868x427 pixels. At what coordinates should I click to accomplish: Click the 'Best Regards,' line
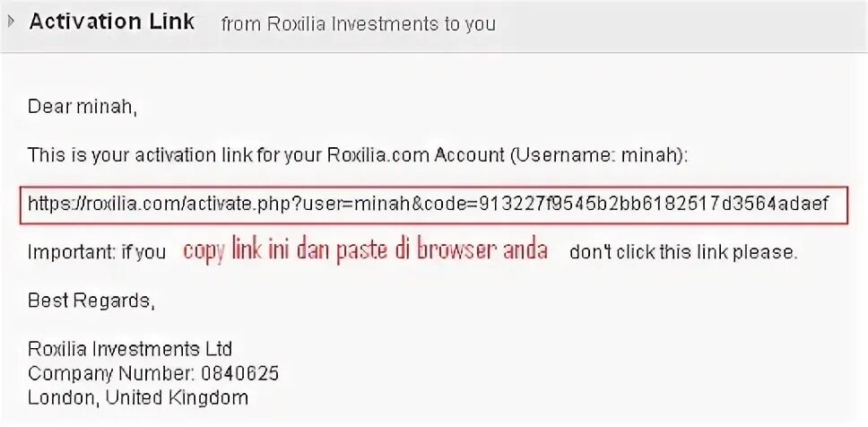point(91,301)
